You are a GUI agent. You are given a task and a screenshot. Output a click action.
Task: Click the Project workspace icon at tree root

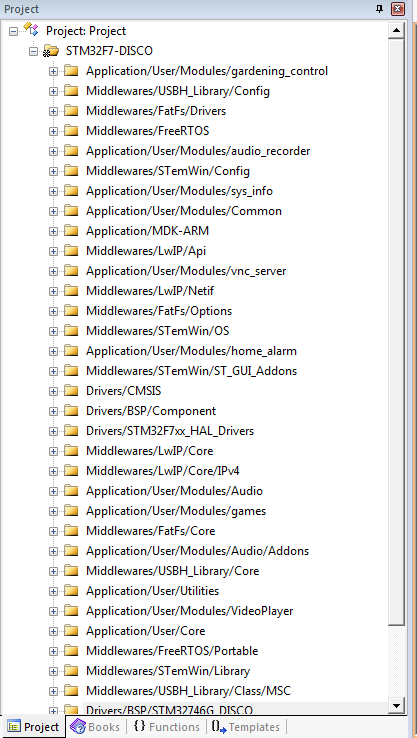click(x=31, y=30)
